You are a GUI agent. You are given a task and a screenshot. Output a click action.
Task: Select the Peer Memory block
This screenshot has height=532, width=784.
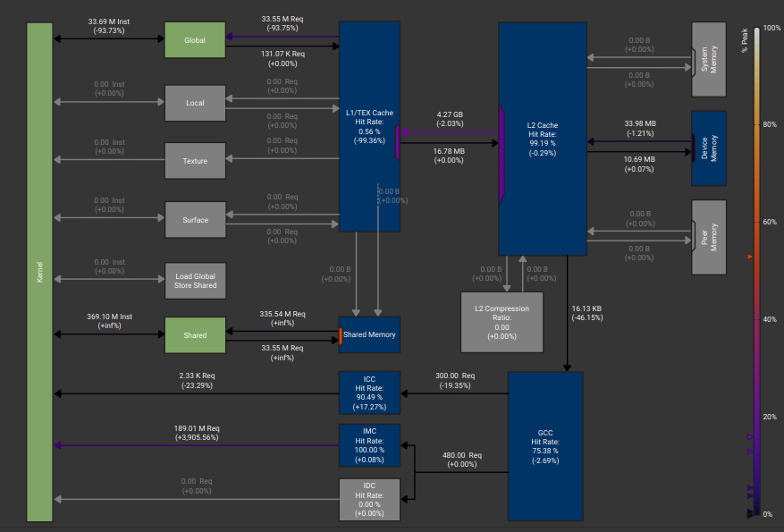tap(709, 238)
